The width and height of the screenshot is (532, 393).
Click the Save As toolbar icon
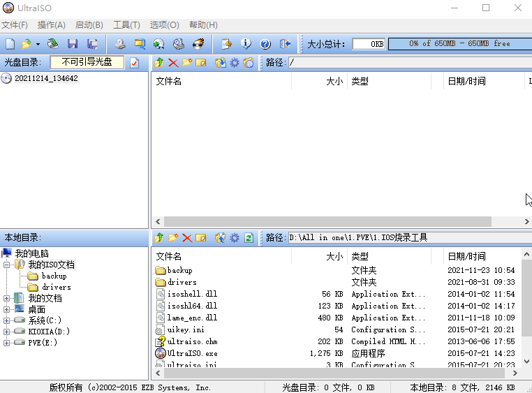click(92, 44)
